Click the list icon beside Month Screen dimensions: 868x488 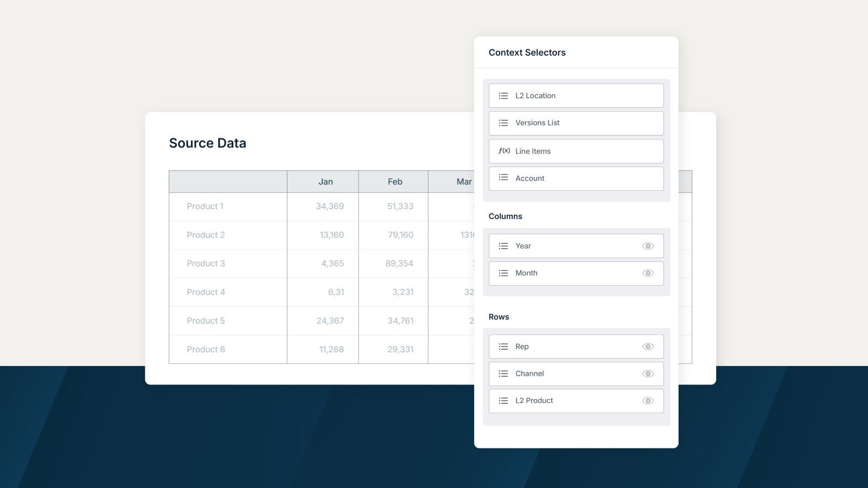tap(503, 273)
